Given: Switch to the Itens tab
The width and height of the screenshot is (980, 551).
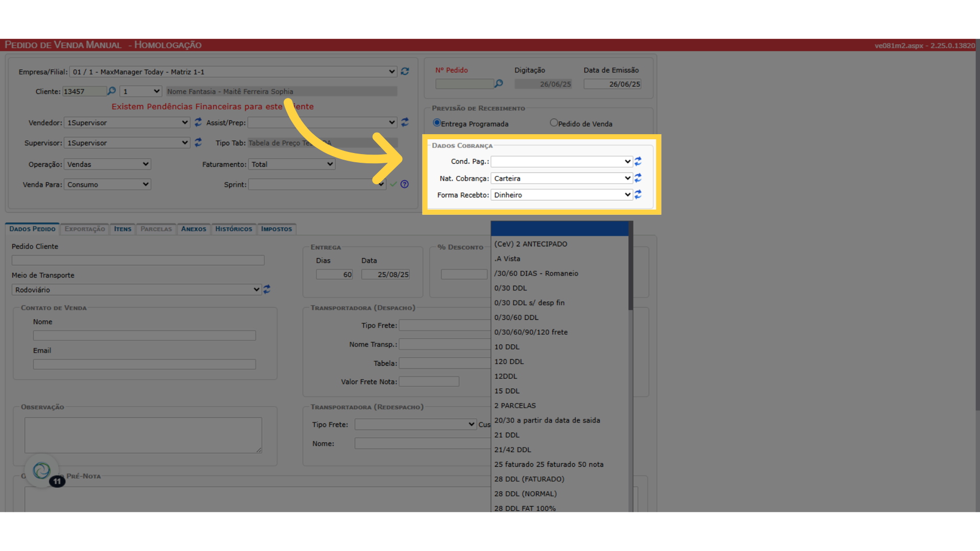Looking at the screenshot, I should click(122, 229).
